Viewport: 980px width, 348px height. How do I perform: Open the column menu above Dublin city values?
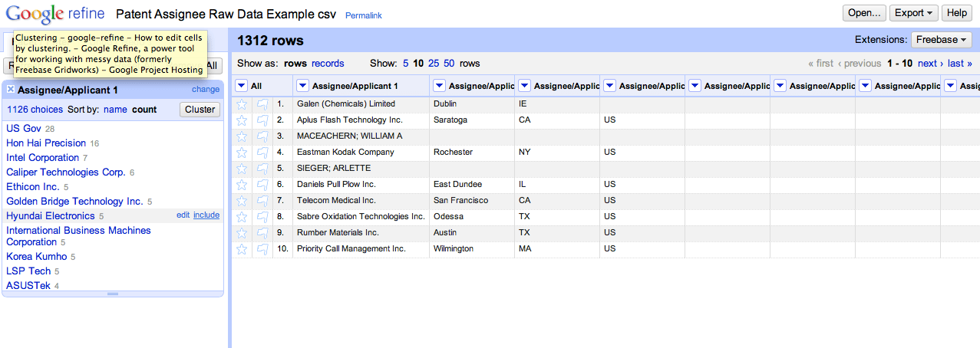pyautogui.click(x=439, y=86)
